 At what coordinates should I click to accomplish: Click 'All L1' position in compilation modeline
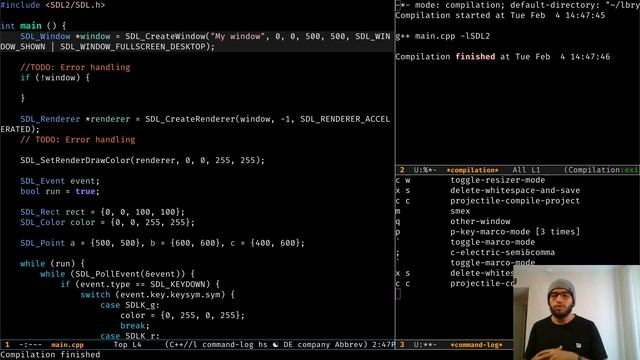526,170
